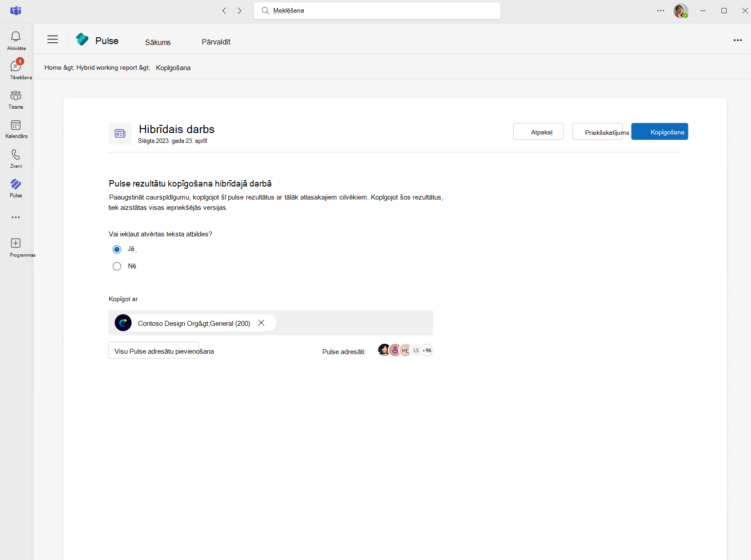Switch to the Sākums tab
The width and height of the screenshot is (751, 560).
click(157, 42)
